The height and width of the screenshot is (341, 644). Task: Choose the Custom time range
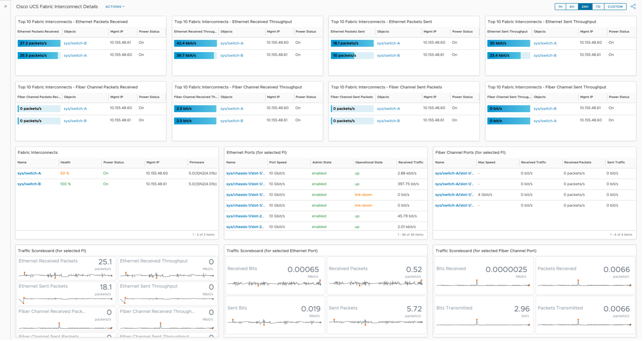615,6
